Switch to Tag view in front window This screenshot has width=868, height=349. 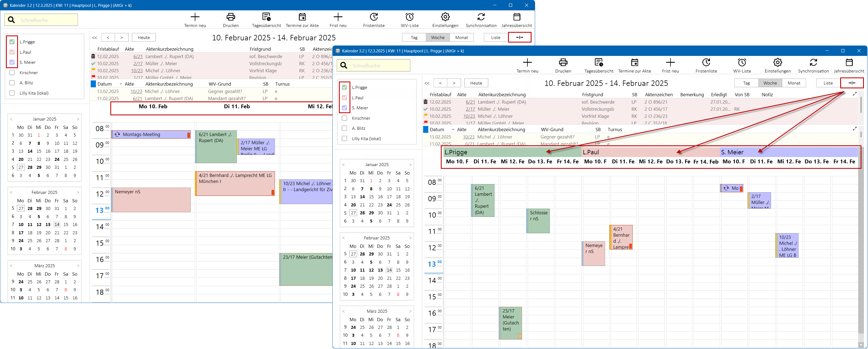(x=746, y=83)
